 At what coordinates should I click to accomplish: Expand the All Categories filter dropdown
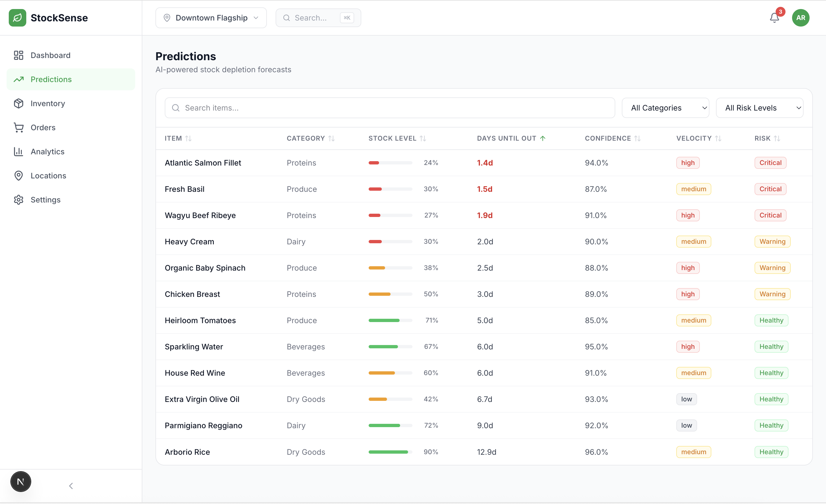coord(665,108)
